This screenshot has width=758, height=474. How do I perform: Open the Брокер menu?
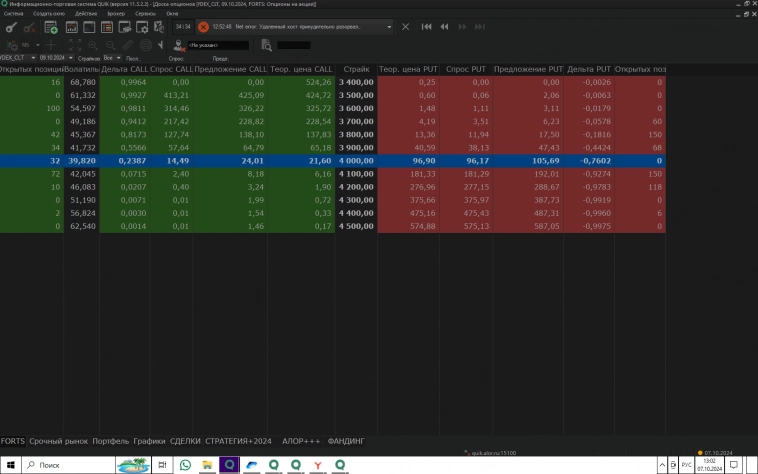click(116, 14)
